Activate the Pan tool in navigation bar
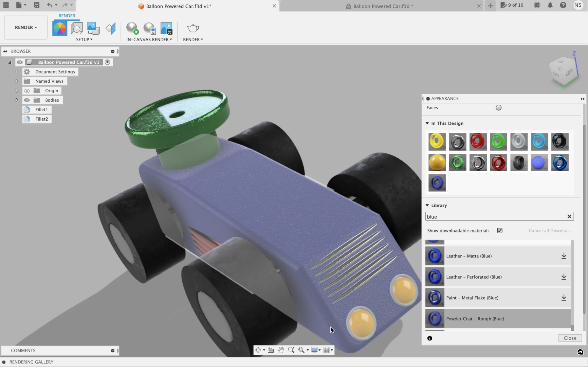 click(x=281, y=350)
